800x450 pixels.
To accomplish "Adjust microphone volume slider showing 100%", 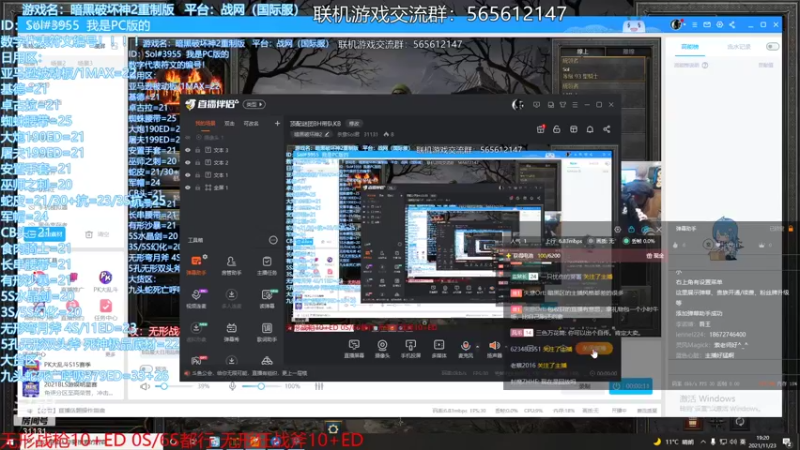I will click(x=259, y=386).
